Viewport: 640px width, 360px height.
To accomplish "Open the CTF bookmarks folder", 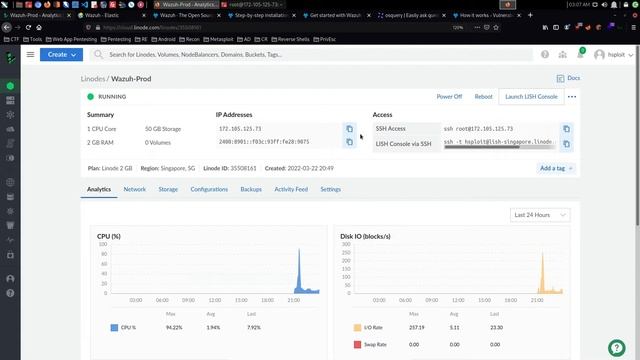I will click(x=11, y=39).
